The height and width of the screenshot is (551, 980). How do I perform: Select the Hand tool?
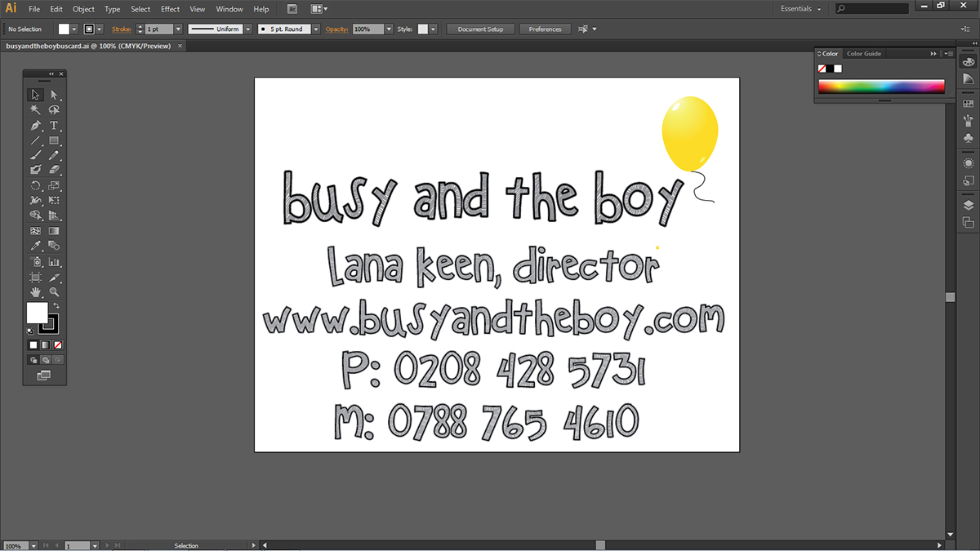(35, 291)
